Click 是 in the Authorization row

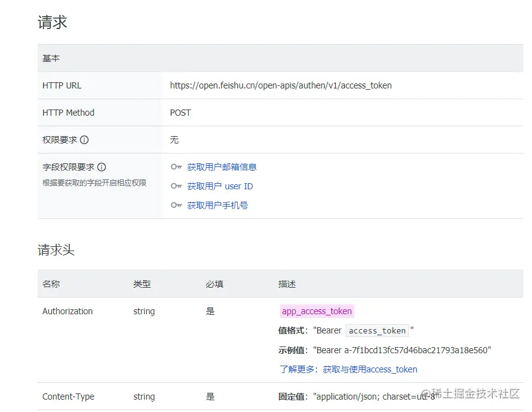(x=210, y=311)
